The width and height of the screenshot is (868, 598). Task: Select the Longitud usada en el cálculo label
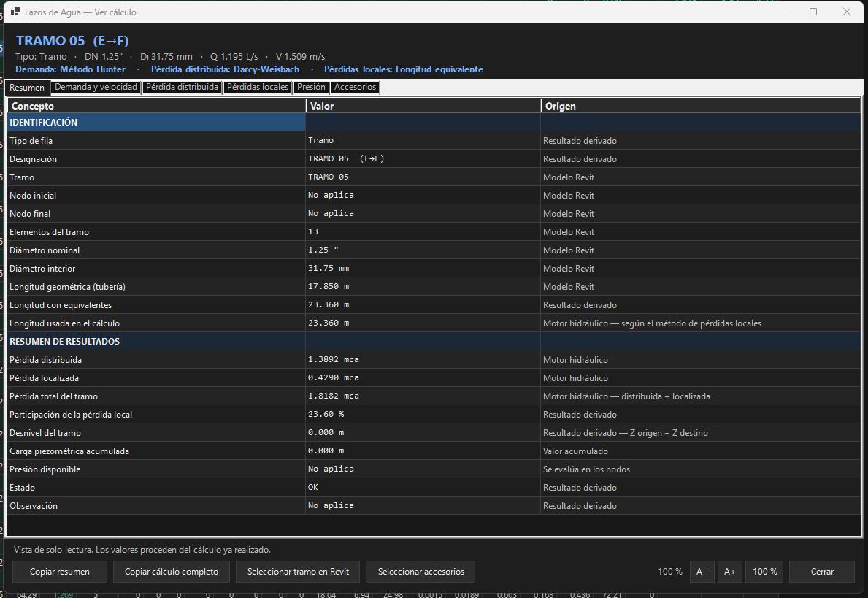click(65, 323)
